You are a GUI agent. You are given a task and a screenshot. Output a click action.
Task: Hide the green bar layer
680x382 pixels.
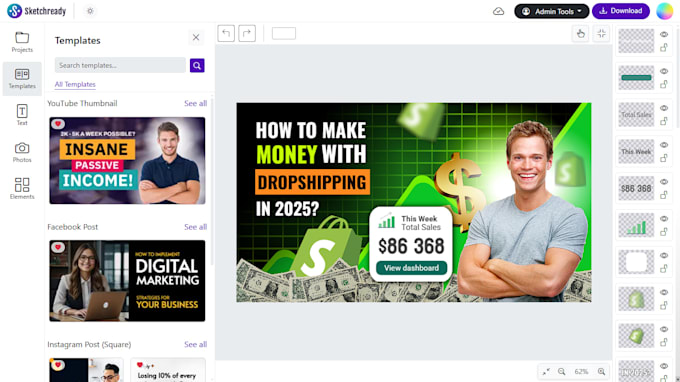664,71
